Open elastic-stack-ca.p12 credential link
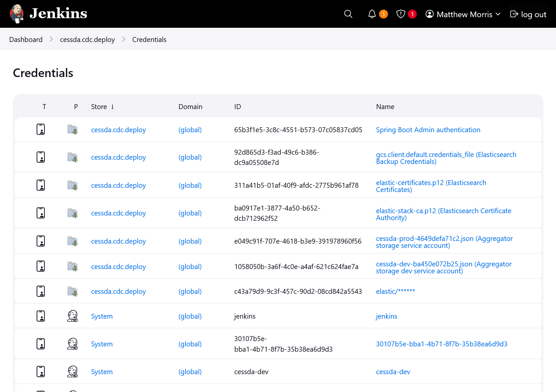This screenshot has height=392, width=556. pyautogui.click(x=444, y=214)
